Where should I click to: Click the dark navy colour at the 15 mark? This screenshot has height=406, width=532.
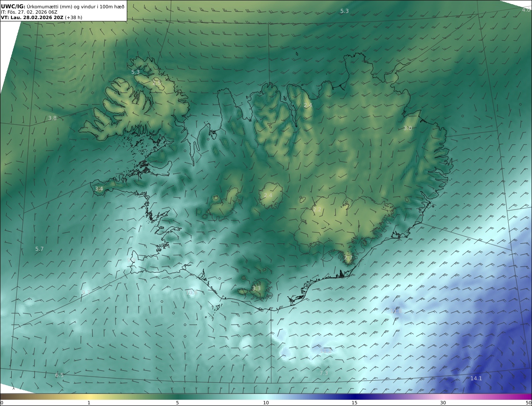pos(355,396)
